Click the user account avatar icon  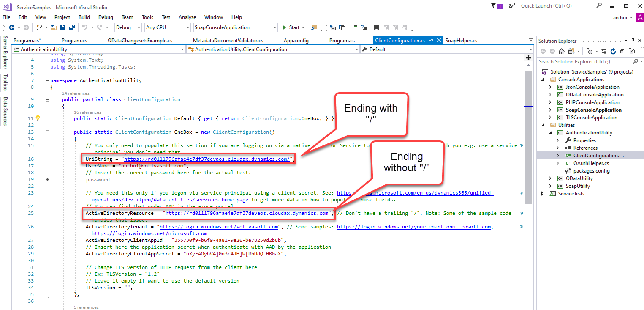point(639,17)
